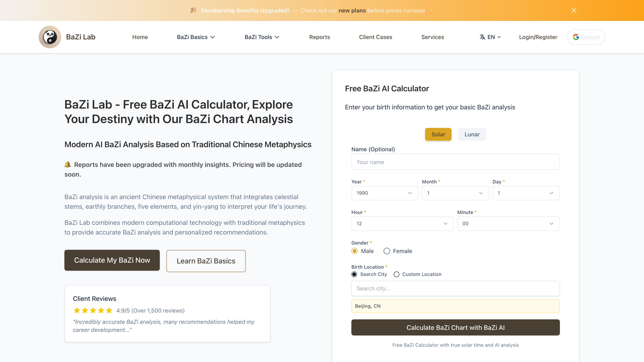The width and height of the screenshot is (644, 362).
Task: Click the BaZi Lab panda yin-yang logo
Action: (x=50, y=37)
